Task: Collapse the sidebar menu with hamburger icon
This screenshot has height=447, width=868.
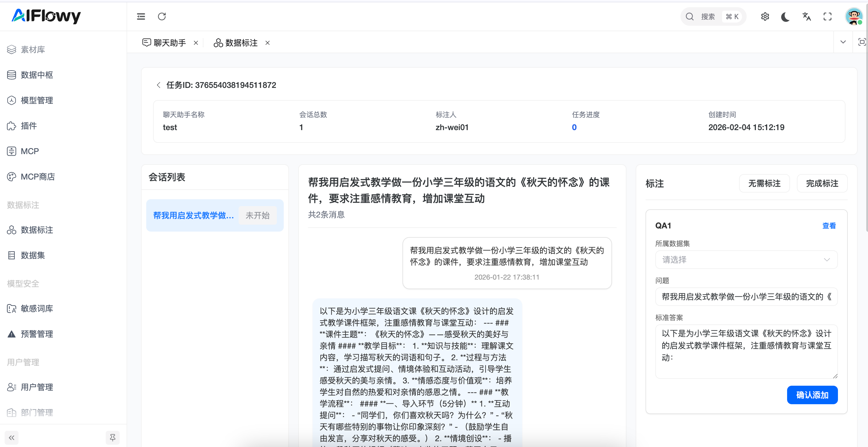Action: point(141,16)
